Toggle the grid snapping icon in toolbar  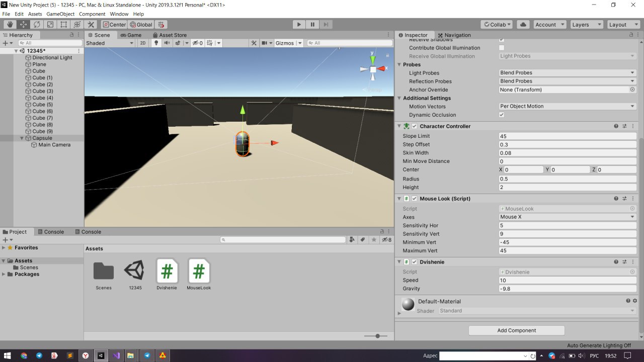(x=160, y=24)
